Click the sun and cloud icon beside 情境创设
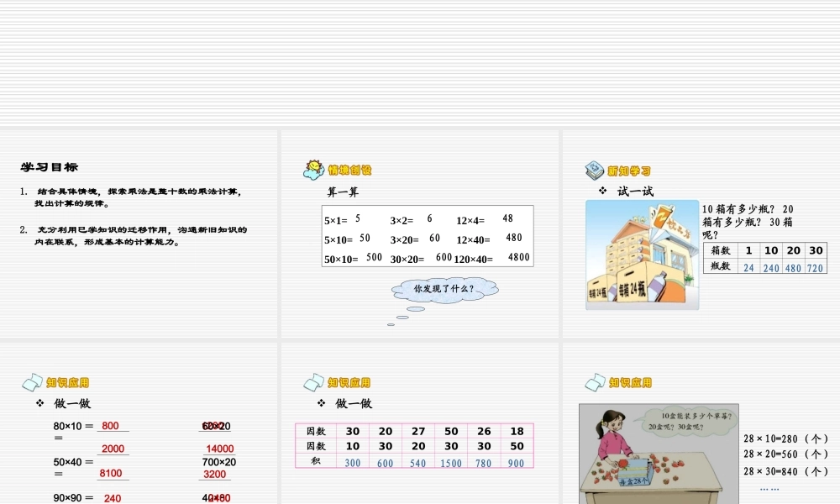This screenshot has height=504, width=840. 313,169
